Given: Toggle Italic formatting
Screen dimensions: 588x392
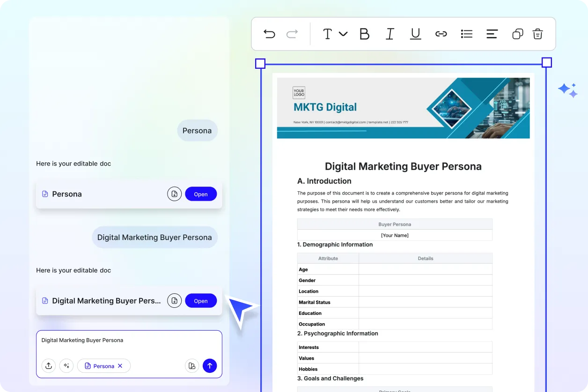Looking at the screenshot, I should pyautogui.click(x=390, y=34).
